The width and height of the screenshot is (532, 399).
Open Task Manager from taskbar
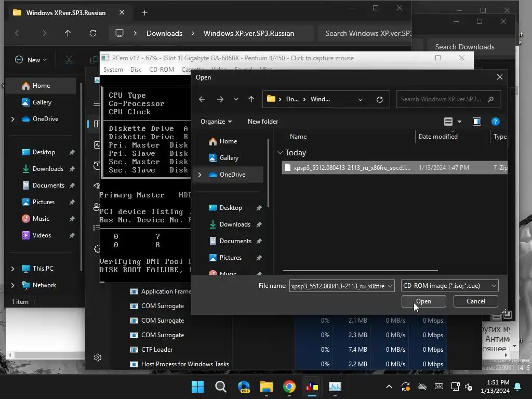pyautogui.click(x=335, y=387)
